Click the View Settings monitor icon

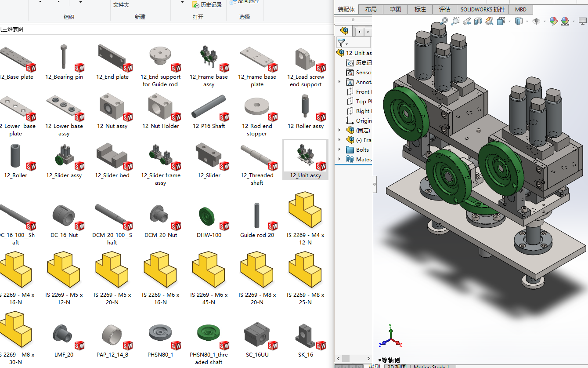pos(582,21)
